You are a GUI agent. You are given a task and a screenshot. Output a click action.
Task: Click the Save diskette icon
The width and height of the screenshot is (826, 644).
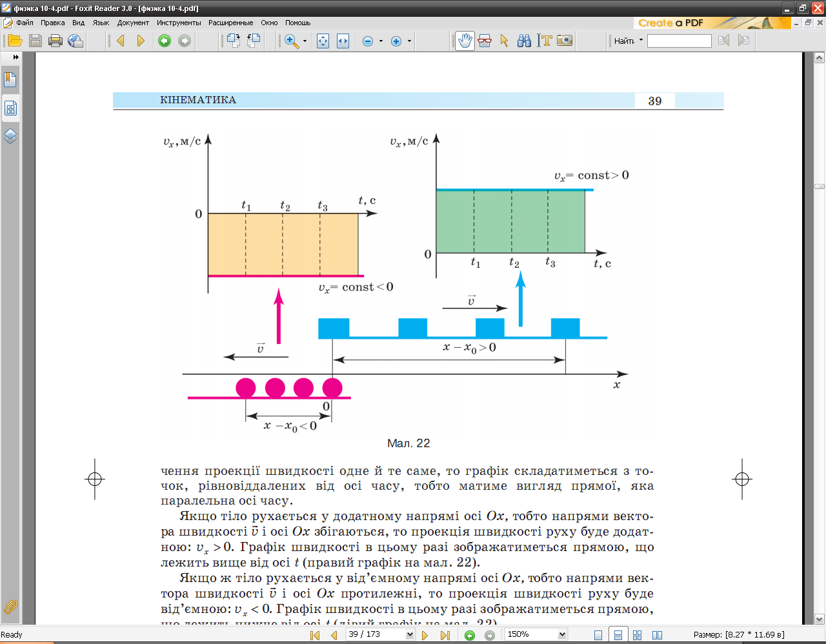[x=35, y=41]
